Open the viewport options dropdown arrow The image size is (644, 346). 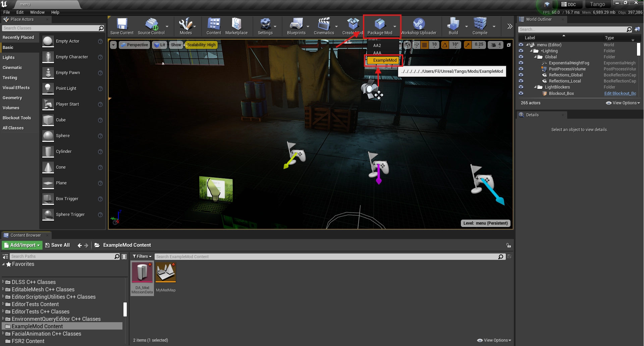(x=113, y=45)
